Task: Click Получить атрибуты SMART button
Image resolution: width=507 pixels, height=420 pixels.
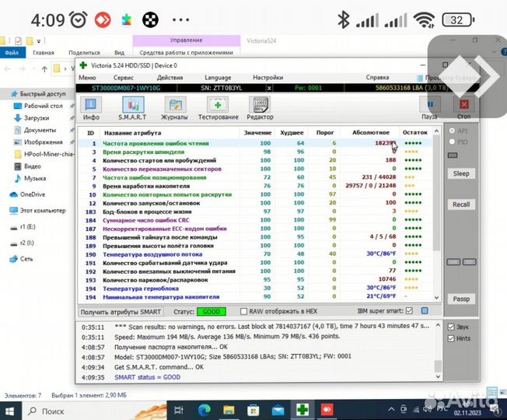Action: tap(121, 312)
